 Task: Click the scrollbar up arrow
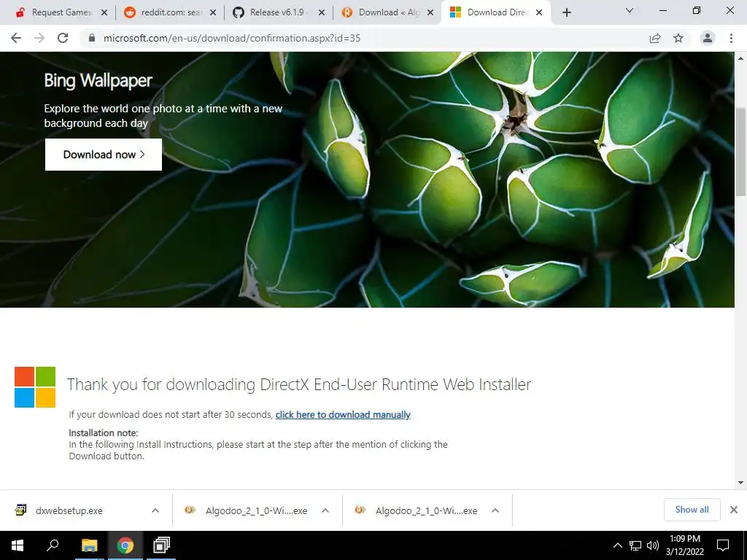click(x=741, y=58)
